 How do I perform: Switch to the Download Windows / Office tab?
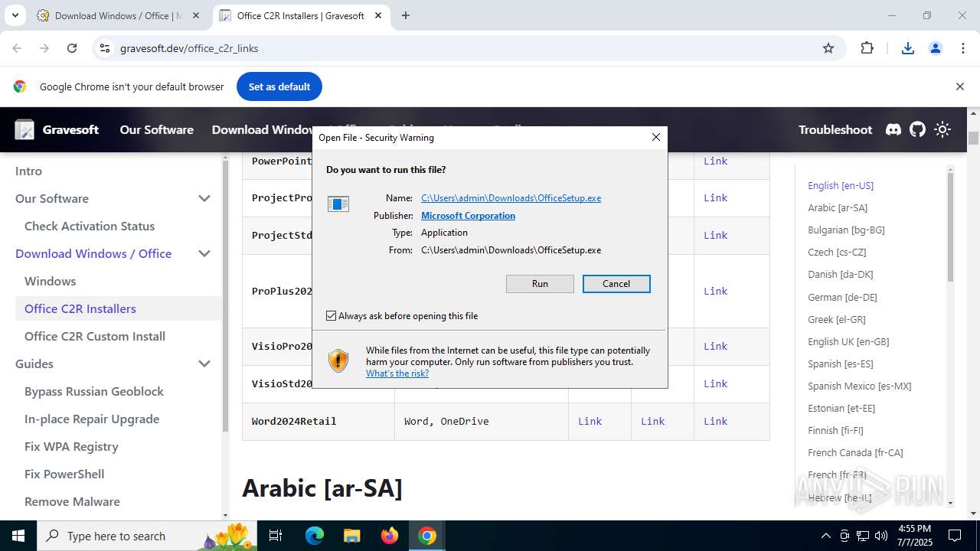pos(119,15)
